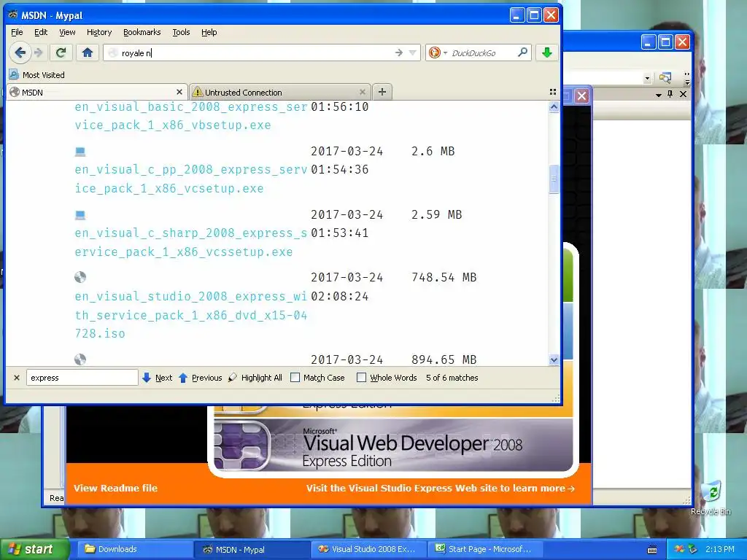This screenshot has width=747, height=560.
Task: Click the pin auto-hide icon in background panel
Action: point(670,94)
